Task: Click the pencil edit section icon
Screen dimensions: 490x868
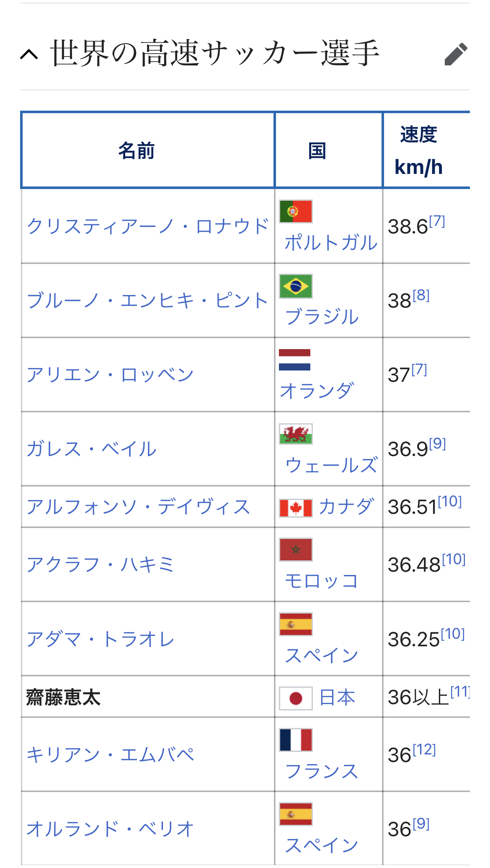Action: (456, 54)
